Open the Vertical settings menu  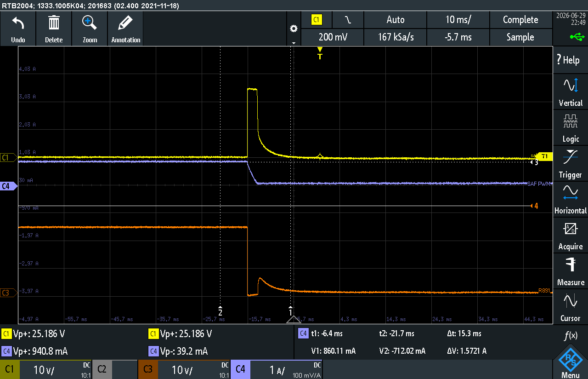tap(571, 92)
